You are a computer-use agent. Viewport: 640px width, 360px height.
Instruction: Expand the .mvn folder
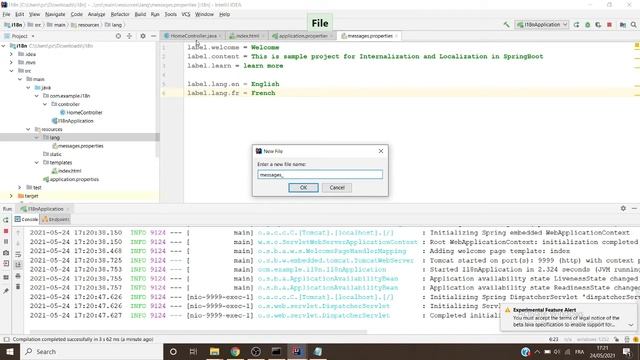[11, 62]
